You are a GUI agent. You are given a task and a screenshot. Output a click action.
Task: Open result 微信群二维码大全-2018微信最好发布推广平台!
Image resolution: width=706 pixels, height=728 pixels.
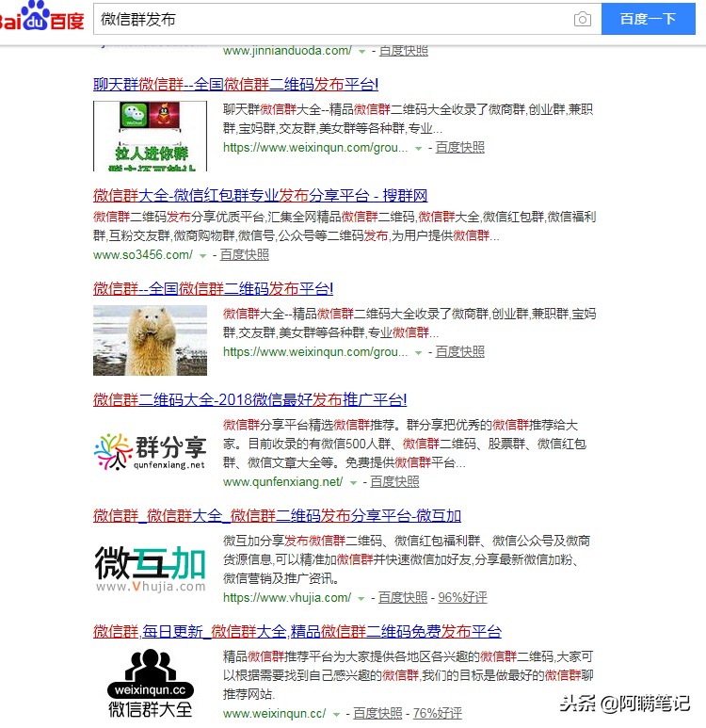pos(249,399)
